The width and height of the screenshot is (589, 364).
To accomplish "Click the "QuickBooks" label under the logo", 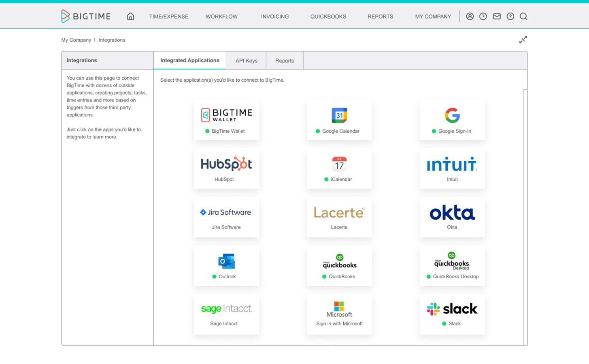I will 342,277.
